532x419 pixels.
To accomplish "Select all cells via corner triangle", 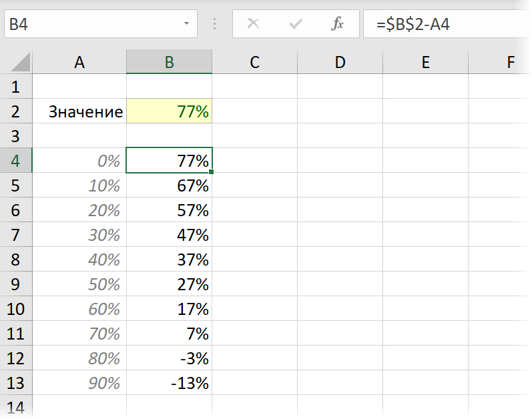I will pyautogui.click(x=20, y=63).
